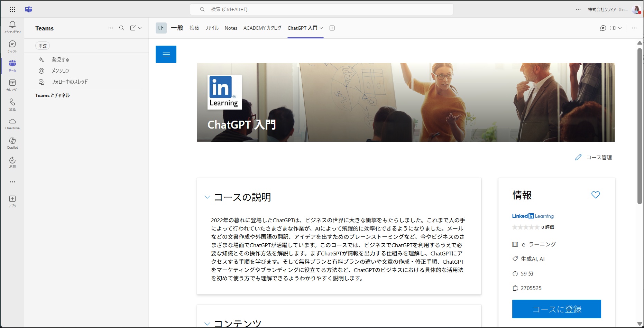
Task: Click the Teams logo icon
Action: pyautogui.click(x=28, y=9)
